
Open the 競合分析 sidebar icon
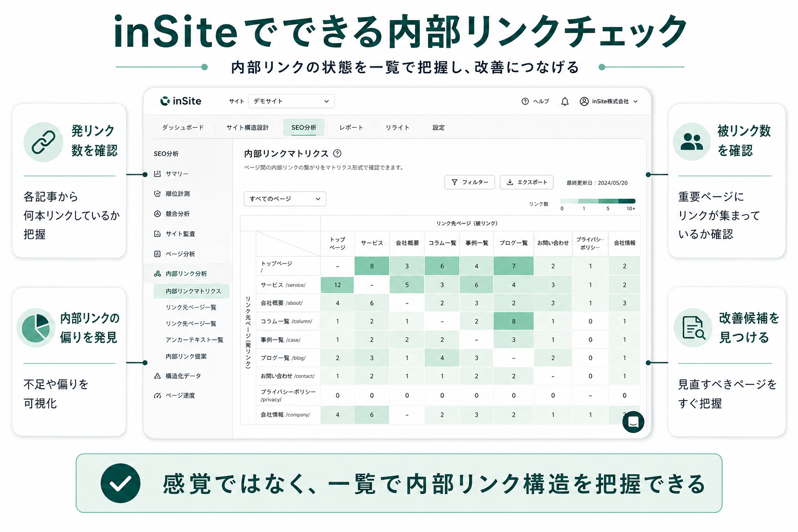pyautogui.click(x=157, y=214)
